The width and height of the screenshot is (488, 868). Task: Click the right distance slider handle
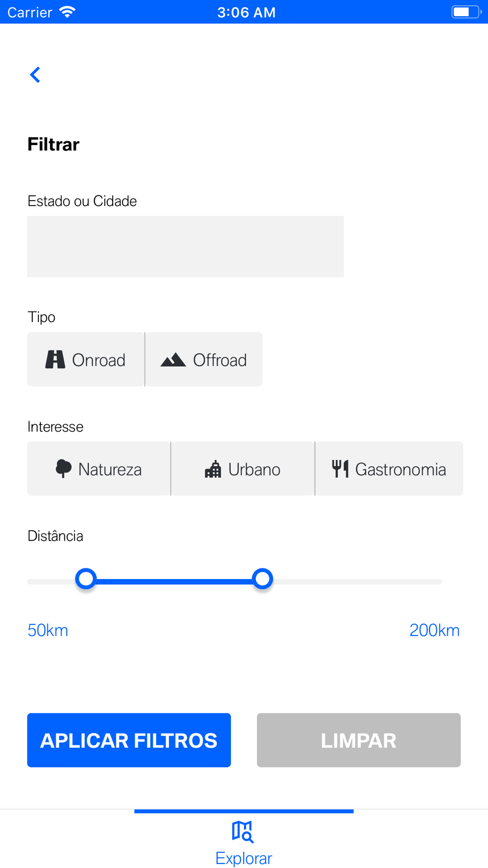point(263,579)
